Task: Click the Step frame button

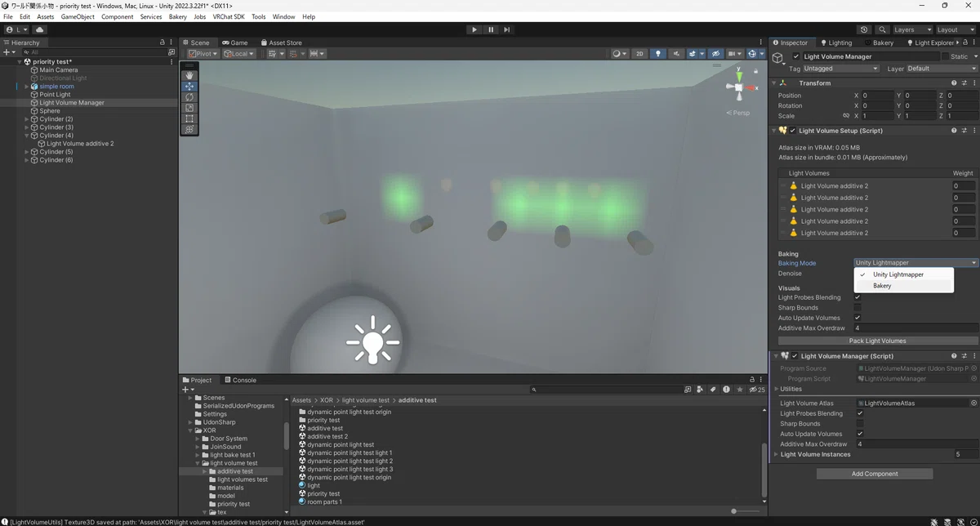Action: (507, 29)
